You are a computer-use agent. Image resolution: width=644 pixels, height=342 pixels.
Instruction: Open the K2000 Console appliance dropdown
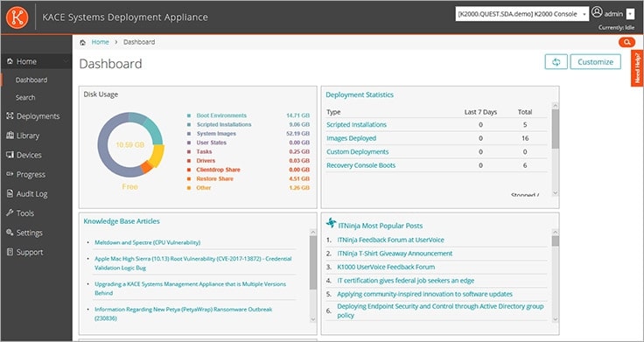(x=522, y=14)
